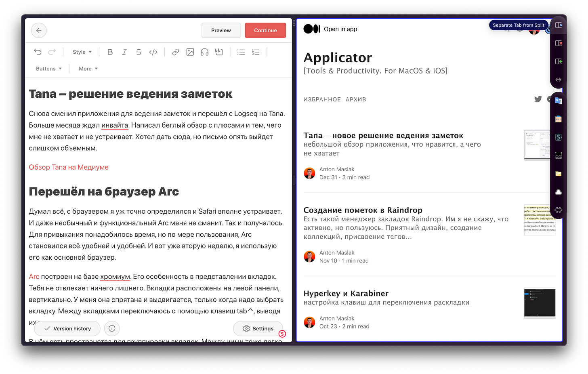Click the Preview button

221,30
